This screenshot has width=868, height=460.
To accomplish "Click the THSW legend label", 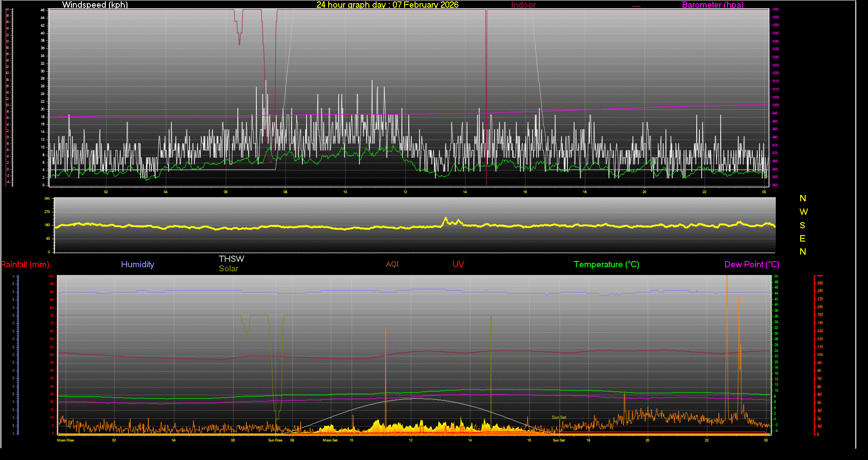I will pyautogui.click(x=231, y=259).
